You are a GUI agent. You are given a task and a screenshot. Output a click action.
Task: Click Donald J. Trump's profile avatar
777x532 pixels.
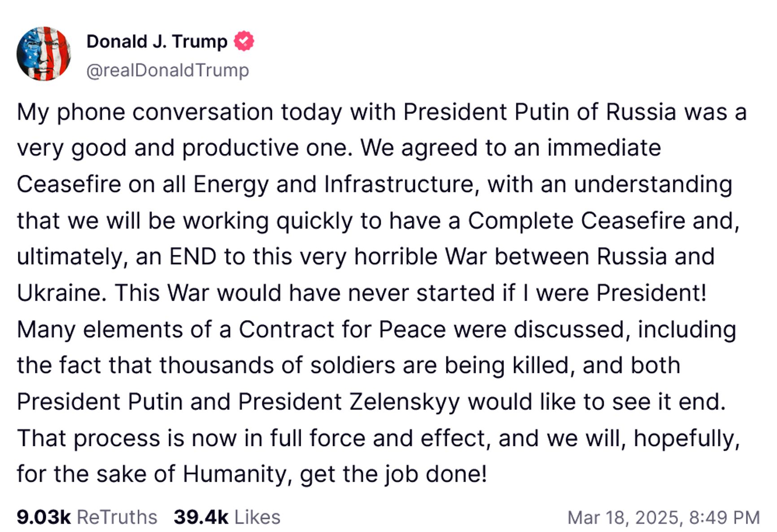[x=44, y=54]
